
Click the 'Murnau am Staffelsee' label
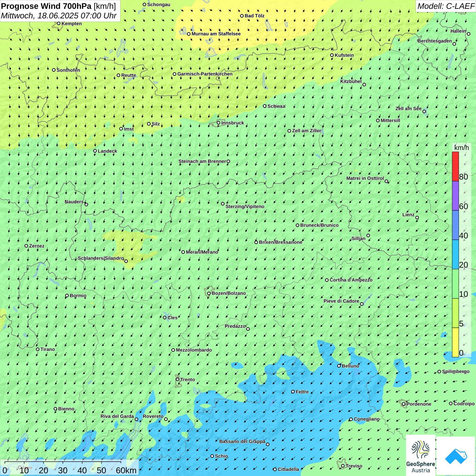point(216,34)
